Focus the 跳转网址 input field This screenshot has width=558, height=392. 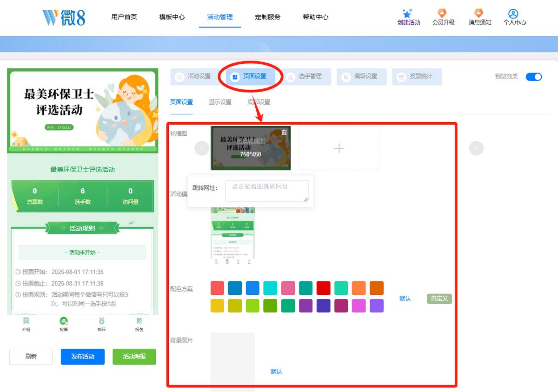click(x=267, y=191)
